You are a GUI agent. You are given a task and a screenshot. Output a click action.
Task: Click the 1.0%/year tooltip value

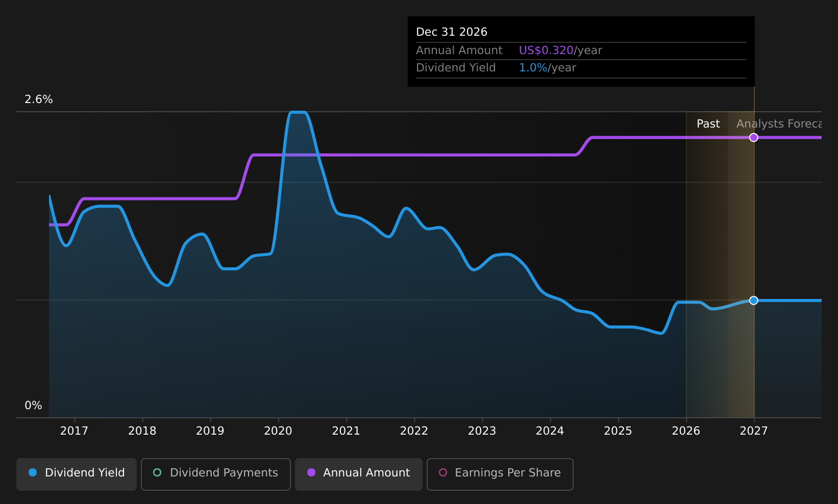click(x=547, y=68)
